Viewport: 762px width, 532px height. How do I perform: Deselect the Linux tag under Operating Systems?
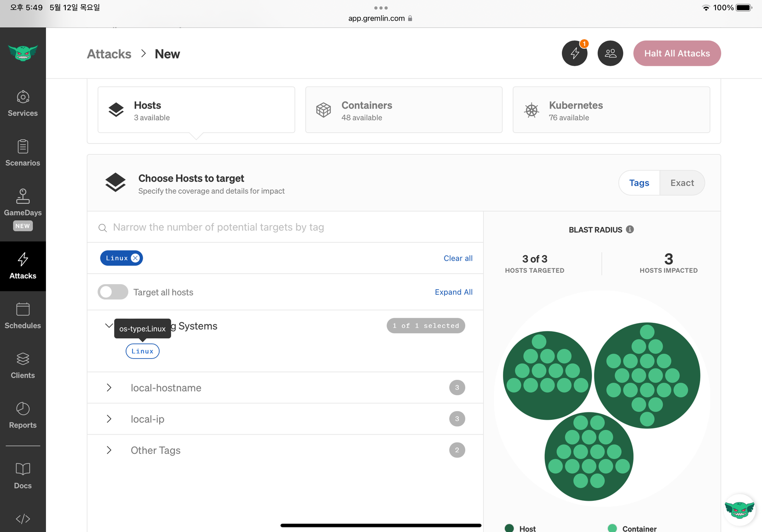143,351
